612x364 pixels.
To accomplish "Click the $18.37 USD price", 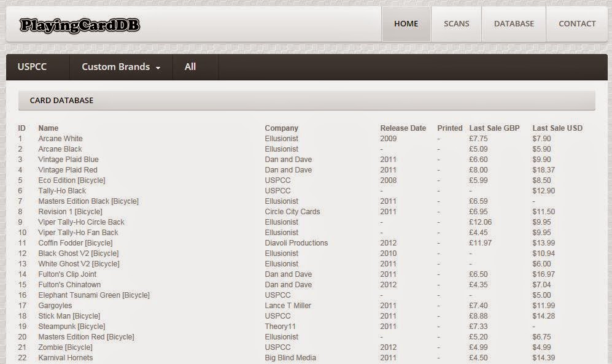I will pos(543,169).
